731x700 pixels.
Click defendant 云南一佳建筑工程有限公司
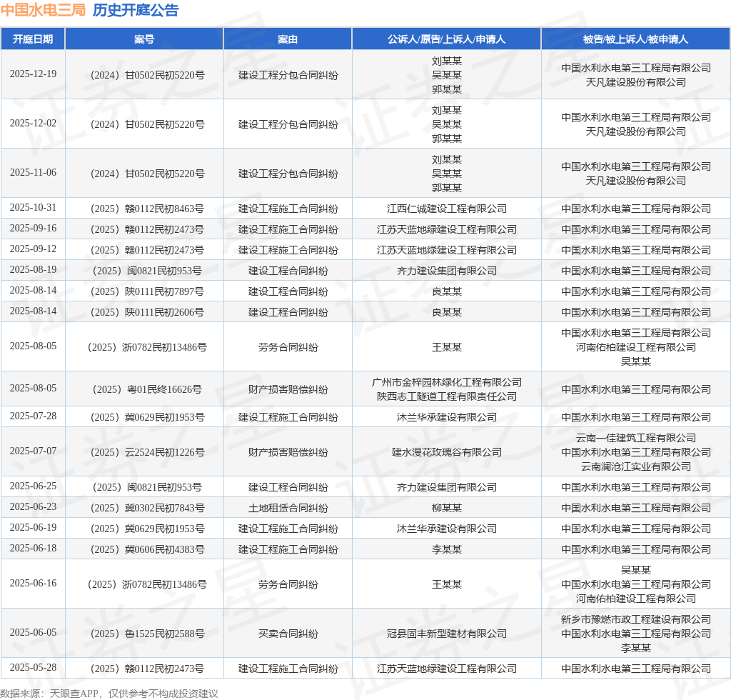click(636, 438)
